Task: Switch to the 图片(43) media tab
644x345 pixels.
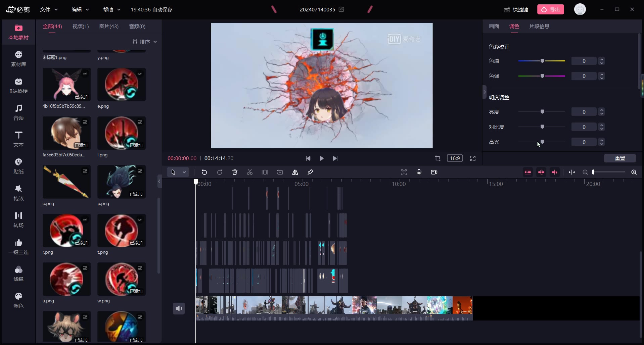Action: 109,26
